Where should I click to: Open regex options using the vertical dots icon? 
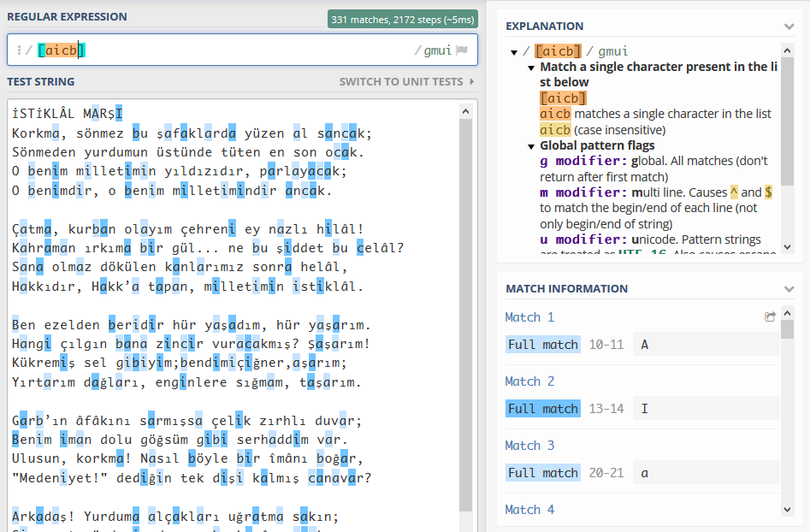click(19, 50)
